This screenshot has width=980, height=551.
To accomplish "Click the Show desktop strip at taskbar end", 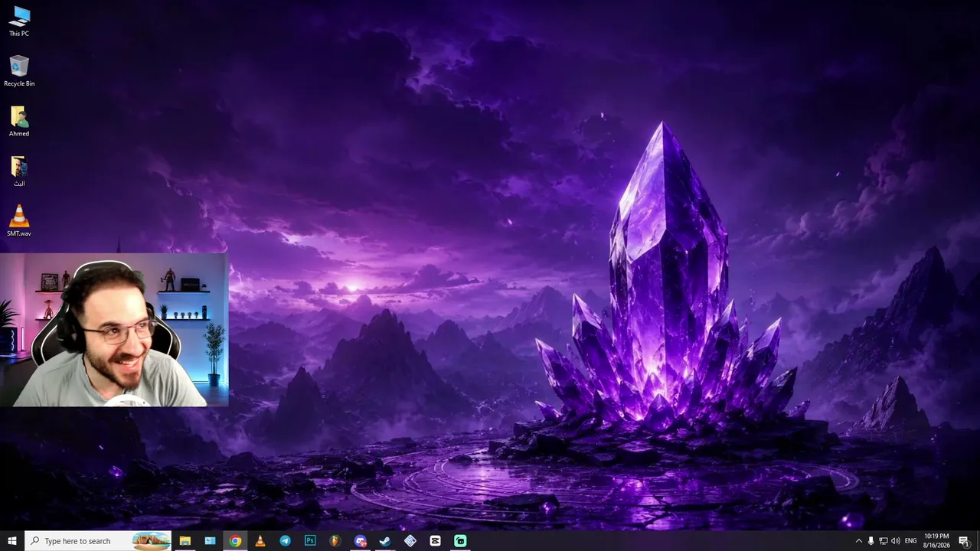I will click(978, 541).
